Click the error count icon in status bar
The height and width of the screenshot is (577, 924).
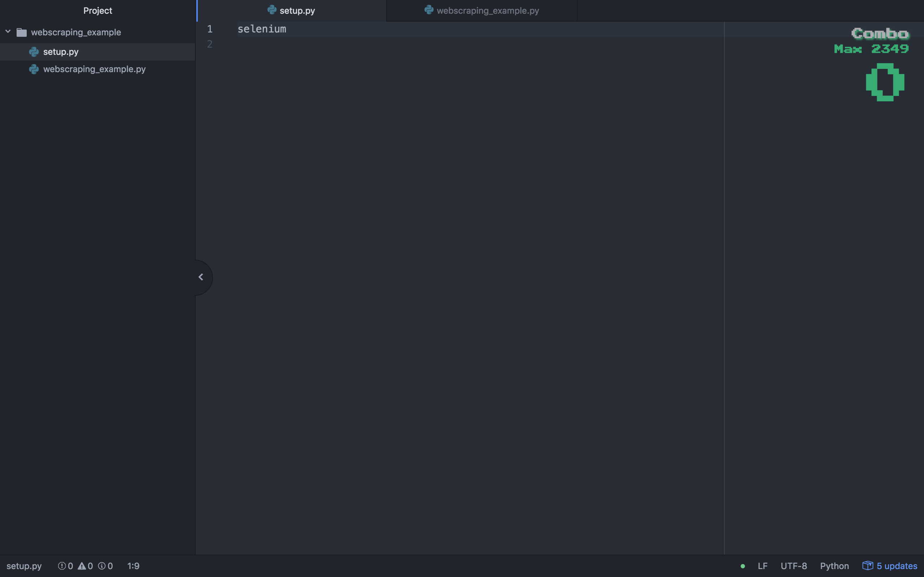(62, 566)
